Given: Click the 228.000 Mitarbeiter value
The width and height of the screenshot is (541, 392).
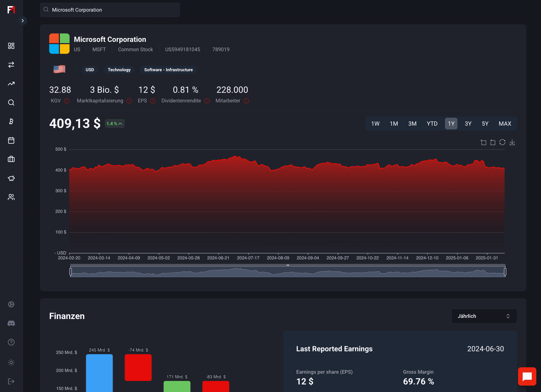Looking at the screenshot, I should pyautogui.click(x=232, y=90).
